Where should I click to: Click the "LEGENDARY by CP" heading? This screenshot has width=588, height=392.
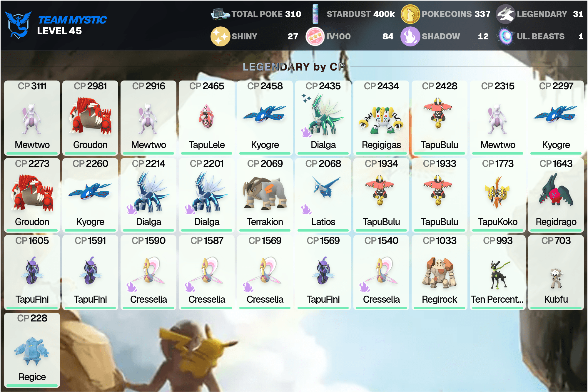tap(293, 67)
